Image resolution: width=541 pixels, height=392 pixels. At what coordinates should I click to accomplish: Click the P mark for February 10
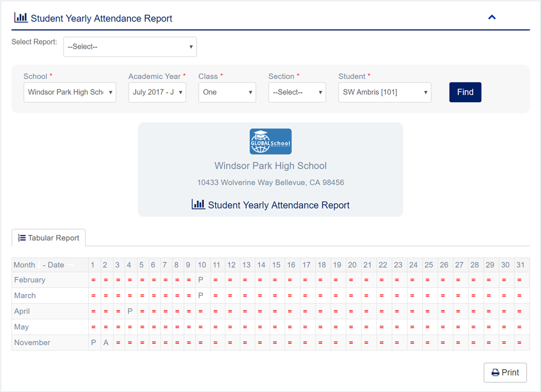coord(201,280)
